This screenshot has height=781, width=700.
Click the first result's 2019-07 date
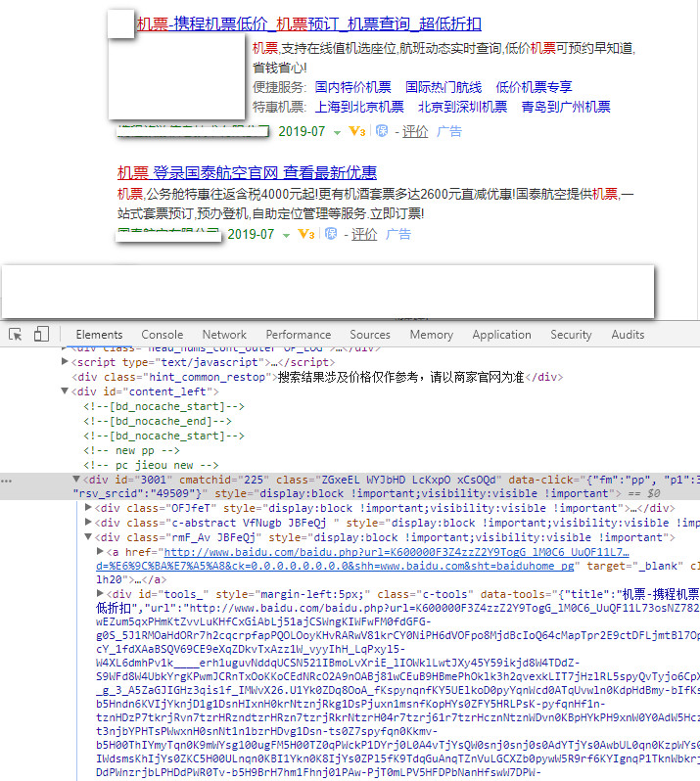click(302, 131)
